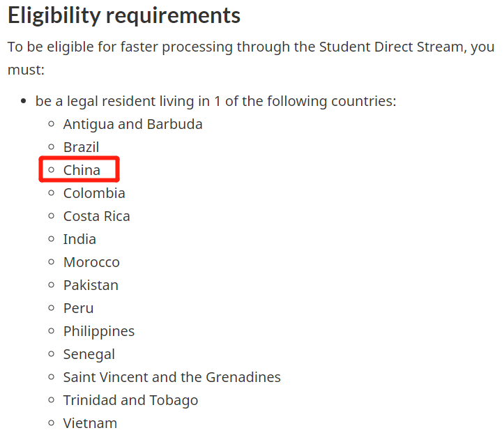
Task: Select India from the countries
Action: 79,239
